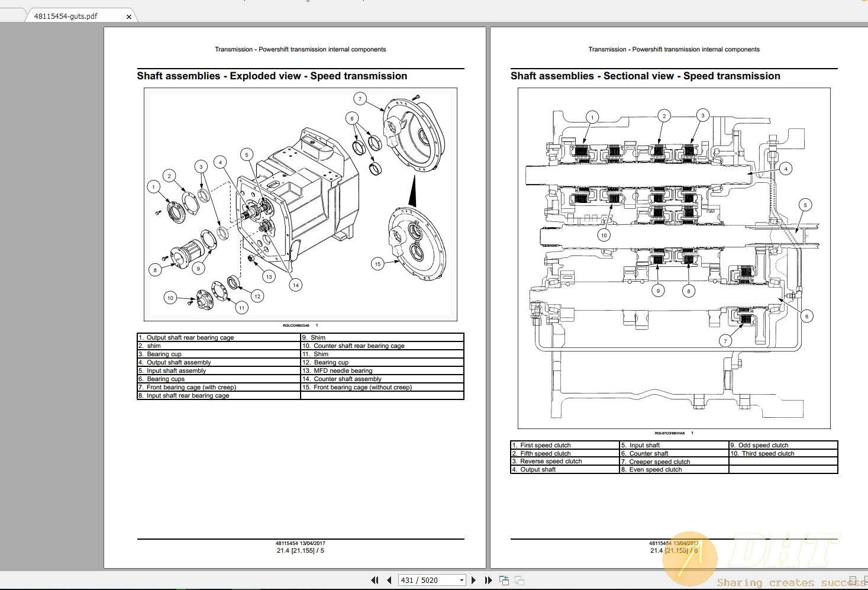
Task: Click the Shaft assemblies Sectional view heading
Action: pos(645,76)
